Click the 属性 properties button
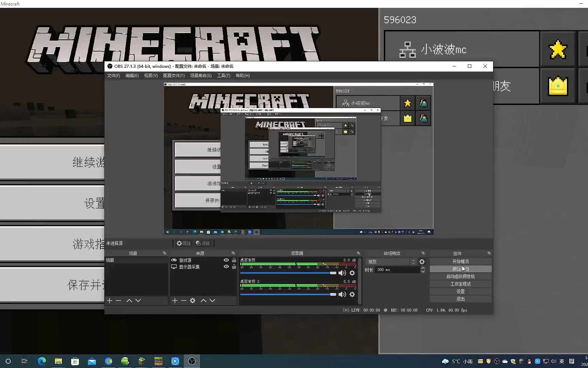The image size is (588, 368). 184,243
